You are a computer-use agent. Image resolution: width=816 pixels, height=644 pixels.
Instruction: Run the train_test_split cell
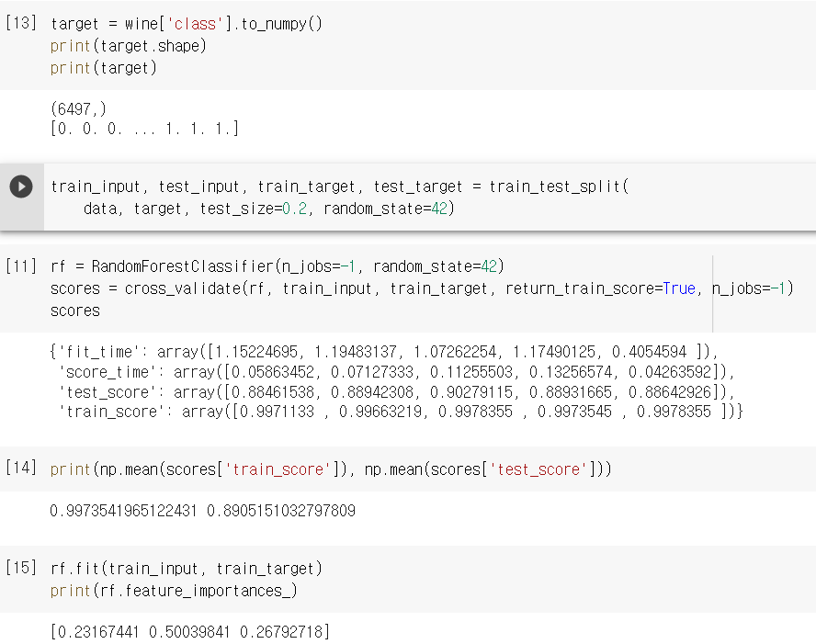pyautogui.click(x=21, y=186)
